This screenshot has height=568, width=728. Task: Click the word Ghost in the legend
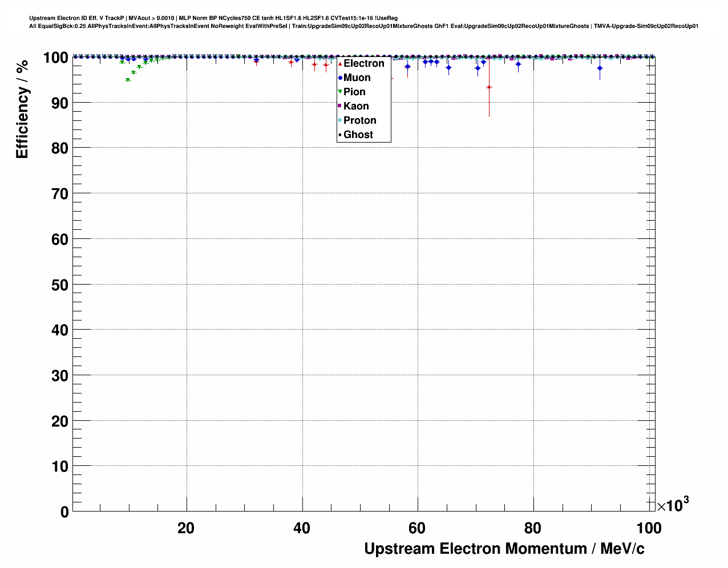pos(358,135)
